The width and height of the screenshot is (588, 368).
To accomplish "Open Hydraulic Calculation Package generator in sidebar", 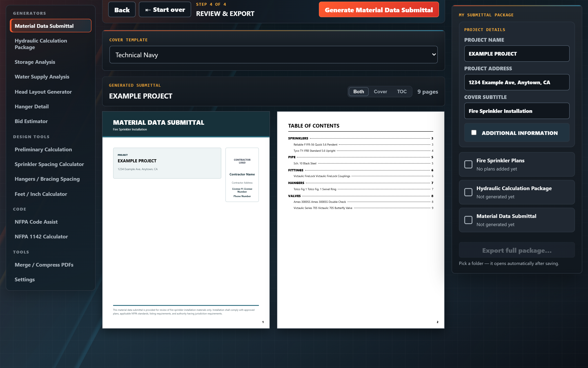I will click(x=51, y=44).
